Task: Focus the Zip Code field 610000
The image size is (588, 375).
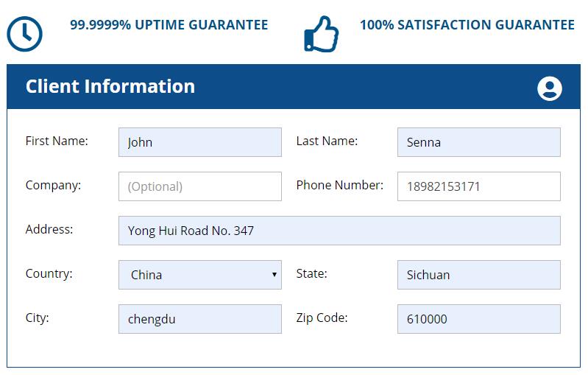Action: (x=479, y=319)
